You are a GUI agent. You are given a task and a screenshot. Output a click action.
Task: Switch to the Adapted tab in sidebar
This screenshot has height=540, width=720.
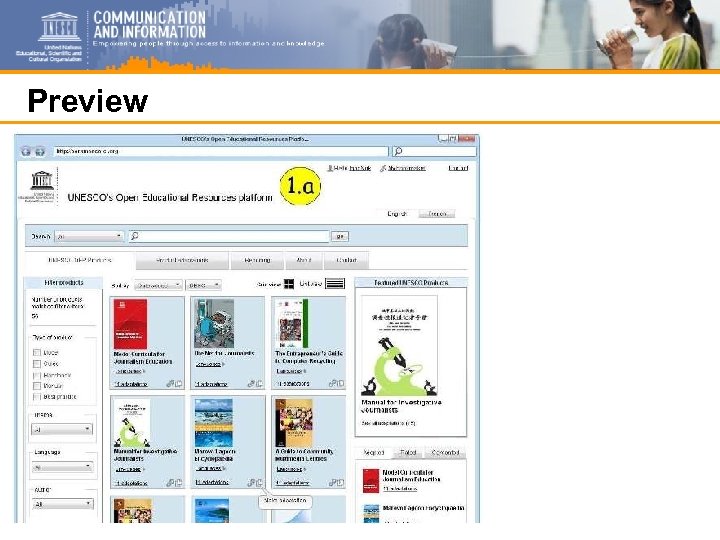coord(374,453)
